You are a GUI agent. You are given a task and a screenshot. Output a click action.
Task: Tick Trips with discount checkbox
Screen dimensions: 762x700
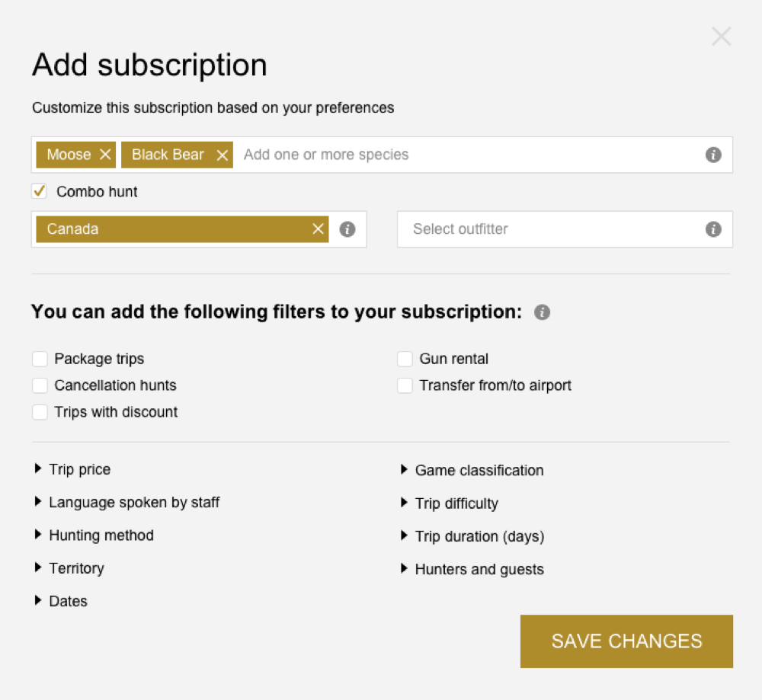pyautogui.click(x=40, y=412)
